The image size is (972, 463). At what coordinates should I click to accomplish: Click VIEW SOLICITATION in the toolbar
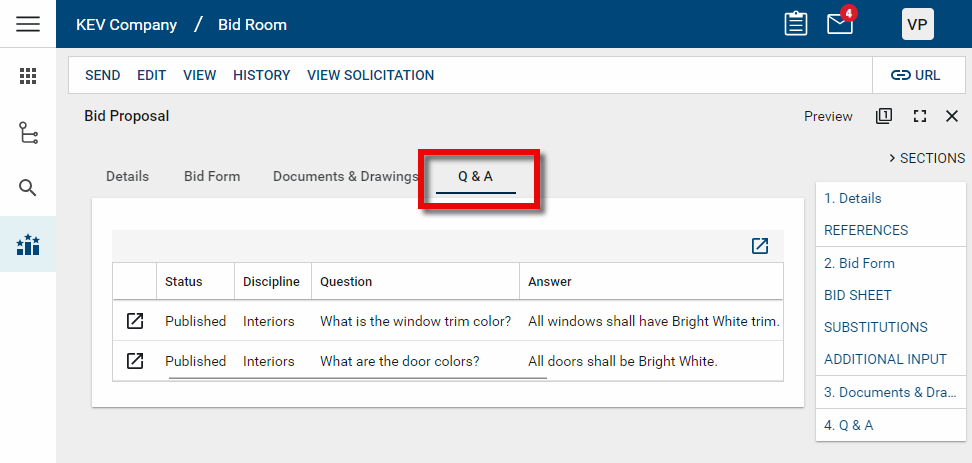coord(370,75)
